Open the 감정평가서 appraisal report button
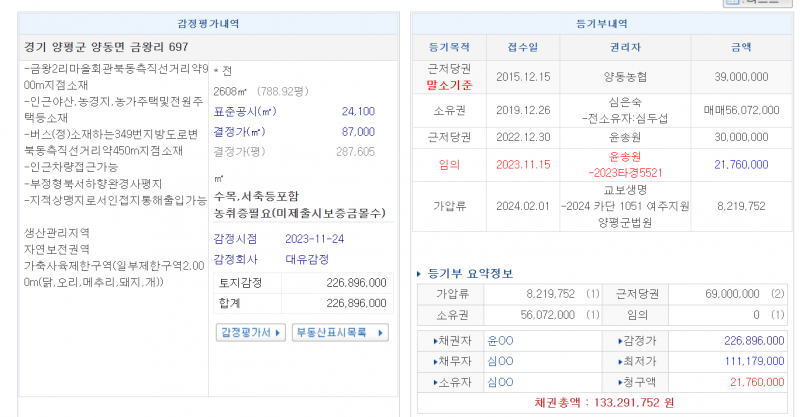Screen dimensions: 800x417 251,332
